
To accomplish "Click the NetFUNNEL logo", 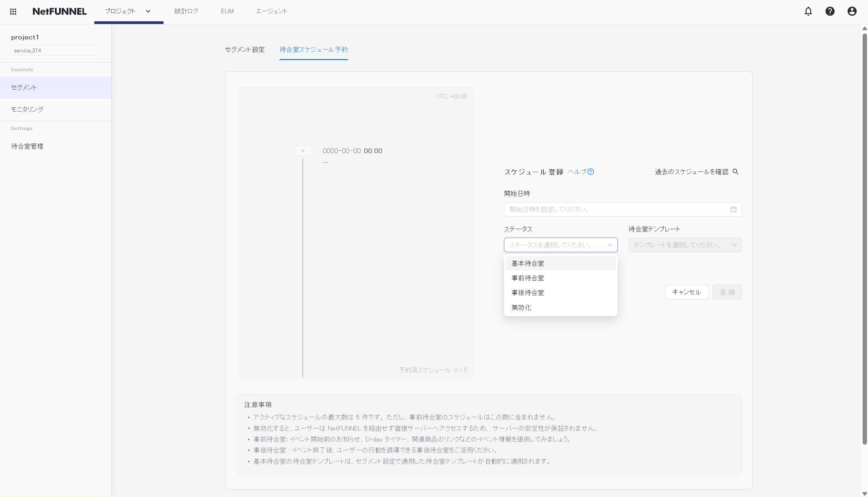I will coord(59,11).
